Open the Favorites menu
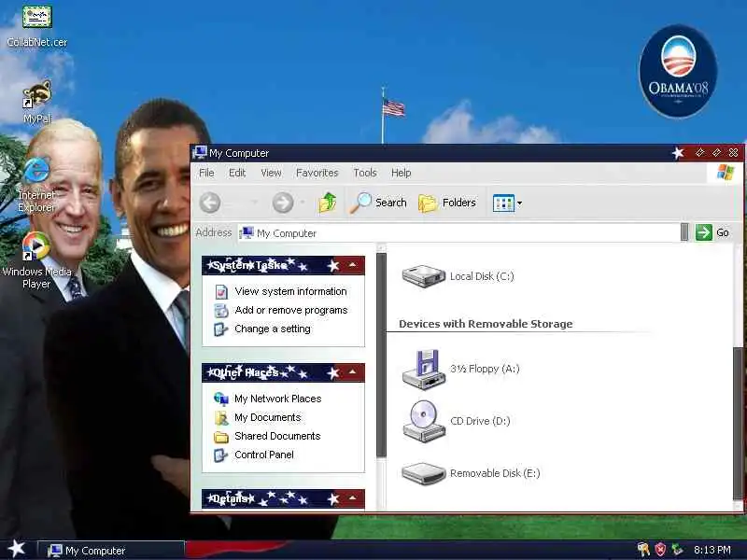The height and width of the screenshot is (560, 747). 317,173
